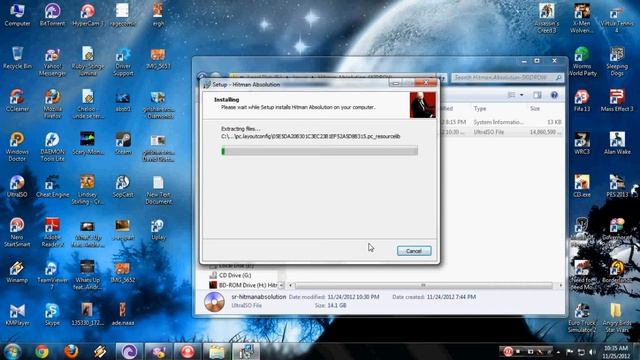Screen dimensions: 640x360
Task: Open the PES 2013 shortcut
Action: 617,186
